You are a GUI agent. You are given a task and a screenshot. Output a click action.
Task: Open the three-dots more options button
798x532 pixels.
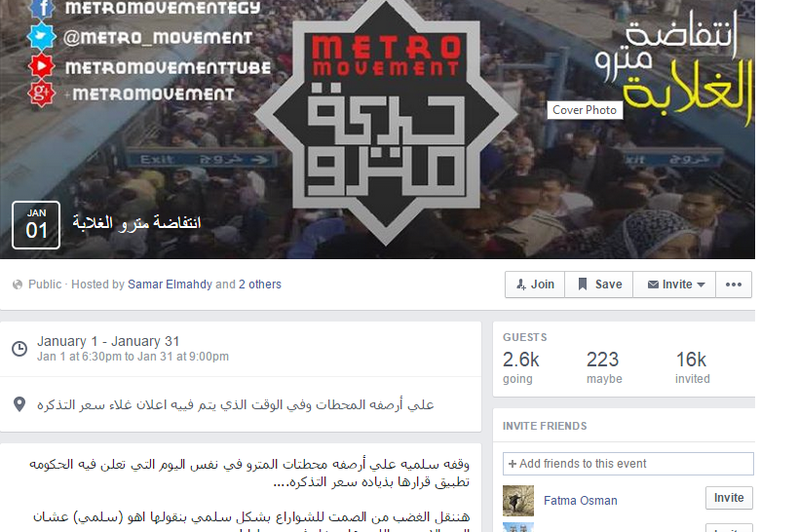pyautogui.click(x=734, y=285)
